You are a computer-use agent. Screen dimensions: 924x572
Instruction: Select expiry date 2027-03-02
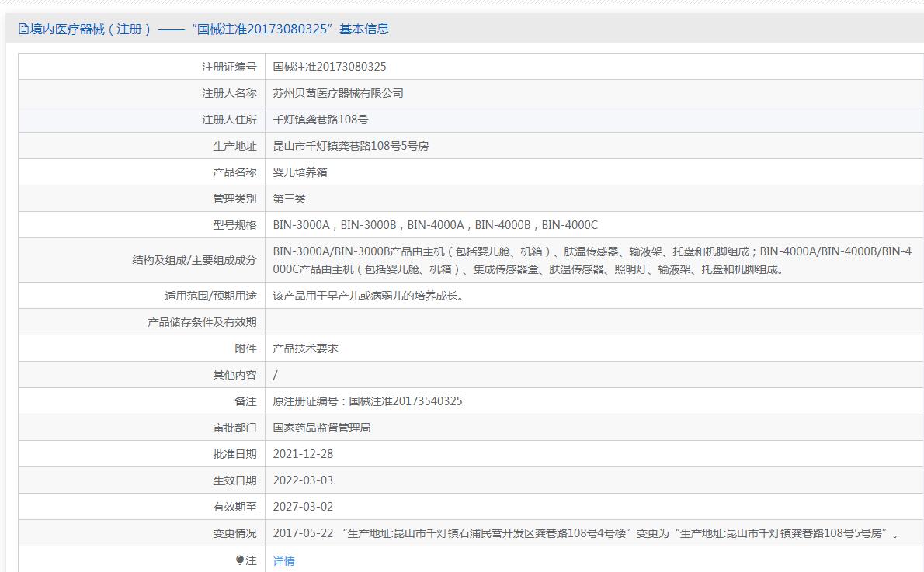click(303, 507)
